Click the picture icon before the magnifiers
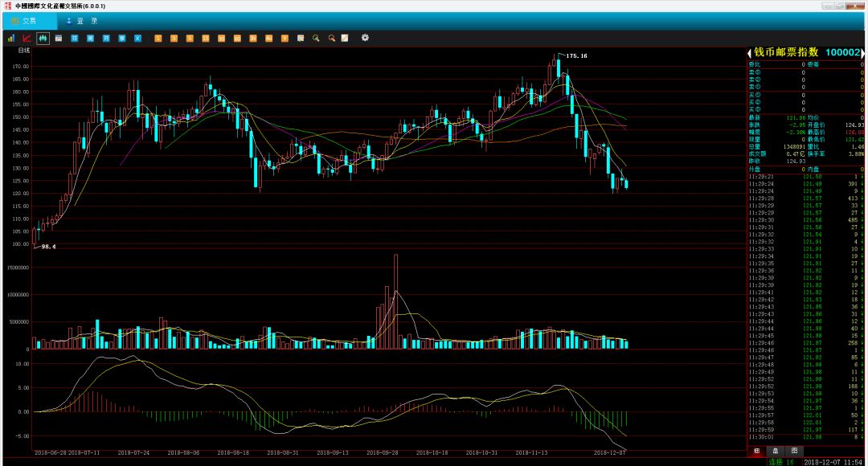Image resolution: width=868 pixels, height=466 pixels. (301, 39)
